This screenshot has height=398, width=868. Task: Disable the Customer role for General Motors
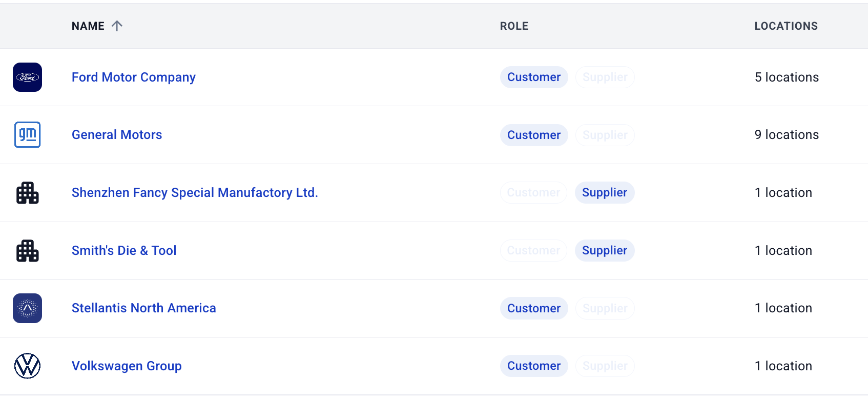coord(534,134)
